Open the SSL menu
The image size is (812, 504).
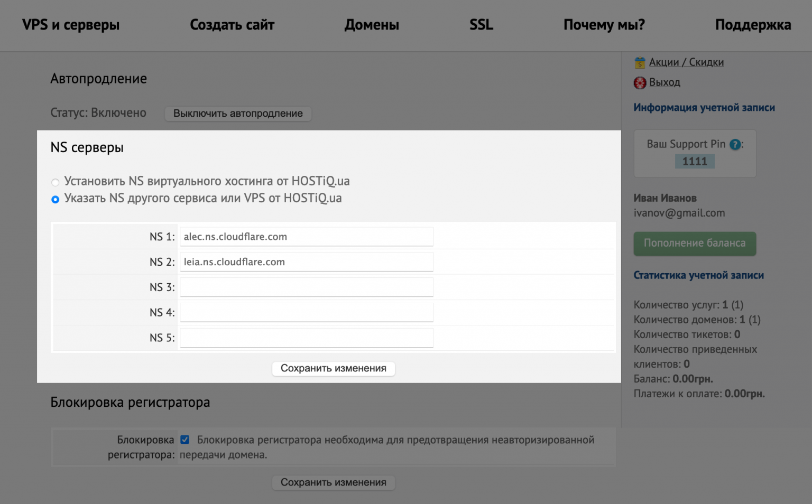(481, 25)
